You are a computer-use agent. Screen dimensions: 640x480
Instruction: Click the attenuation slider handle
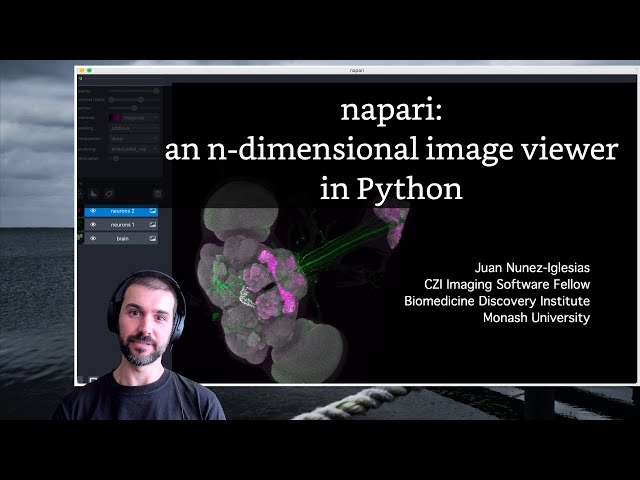[116, 158]
